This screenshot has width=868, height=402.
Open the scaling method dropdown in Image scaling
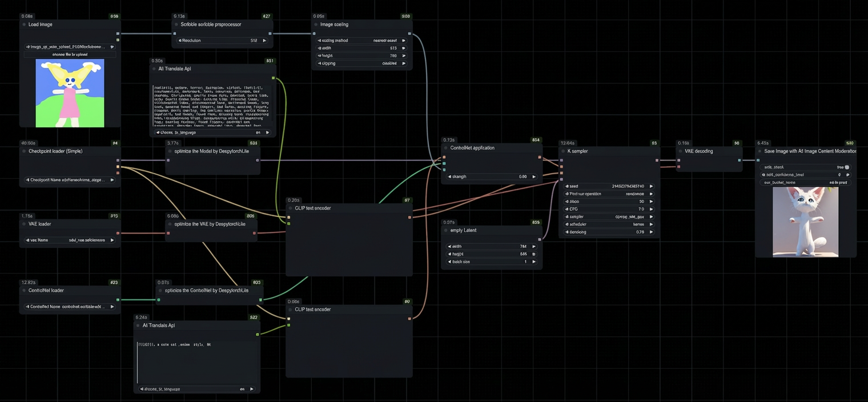361,41
